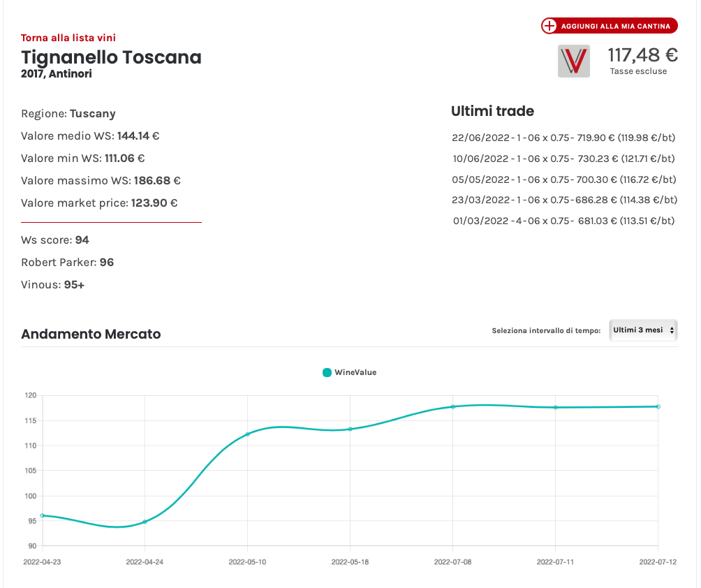The image size is (701, 588).
Task: Click the chart point for 2022-07-11
Action: point(556,407)
